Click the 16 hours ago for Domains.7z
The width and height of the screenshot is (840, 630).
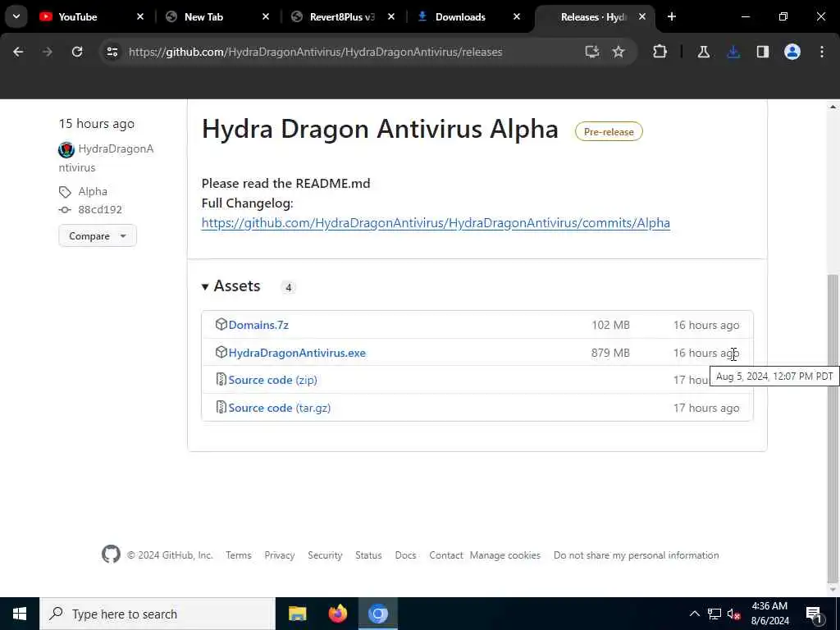click(706, 325)
